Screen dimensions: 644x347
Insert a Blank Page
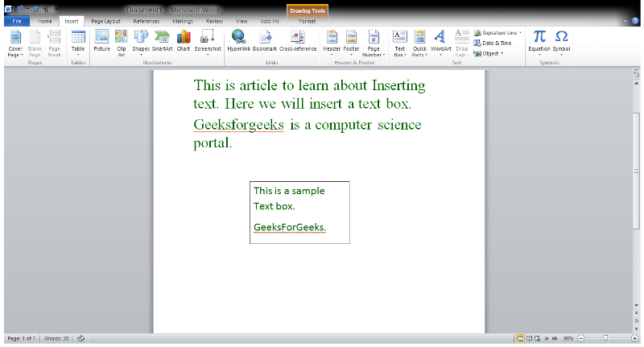tap(35, 43)
